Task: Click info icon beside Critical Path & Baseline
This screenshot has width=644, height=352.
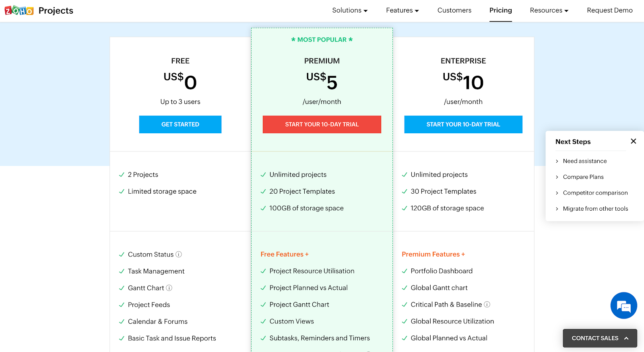Action: (x=487, y=304)
